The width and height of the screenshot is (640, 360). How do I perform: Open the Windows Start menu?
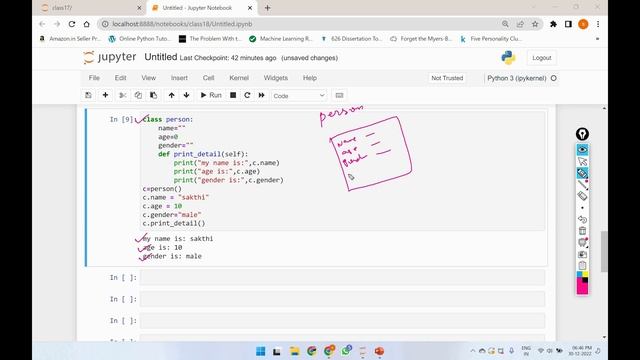pyautogui.click(x=260, y=351)
